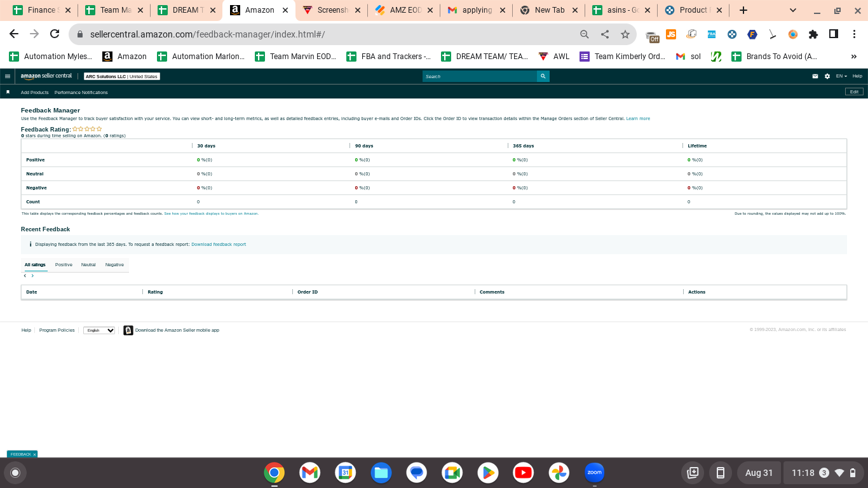Click the Amazon Seller Central logo
Viewport: 868px width, 488px height.
[46, 76]
